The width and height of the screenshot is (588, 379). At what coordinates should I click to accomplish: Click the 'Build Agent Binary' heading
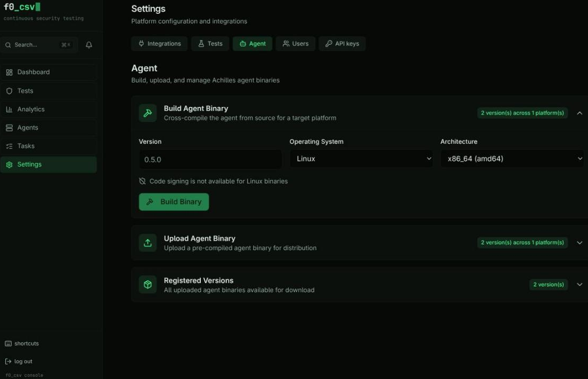coord(196,109)
